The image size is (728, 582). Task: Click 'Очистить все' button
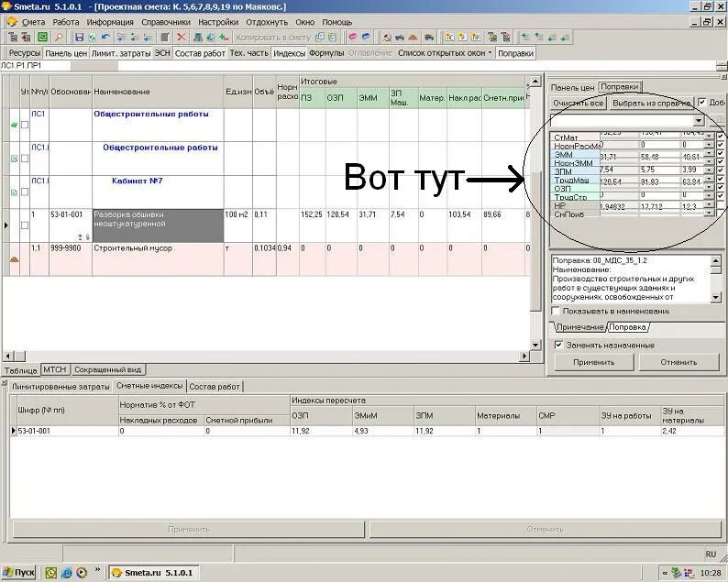[578, 103]
